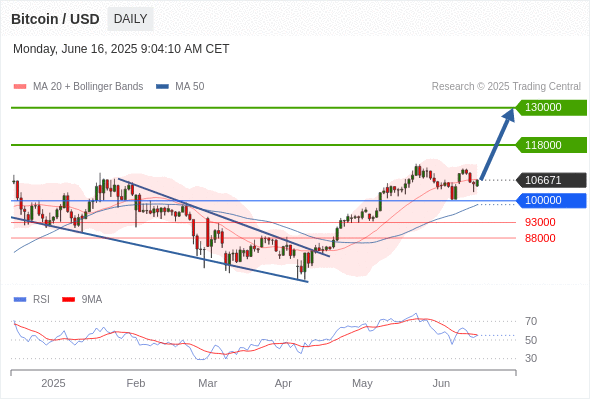Click the blue RSI legend swatch
Screen dimensions: 590x400
pyautogui.click(x=20, y=300)
